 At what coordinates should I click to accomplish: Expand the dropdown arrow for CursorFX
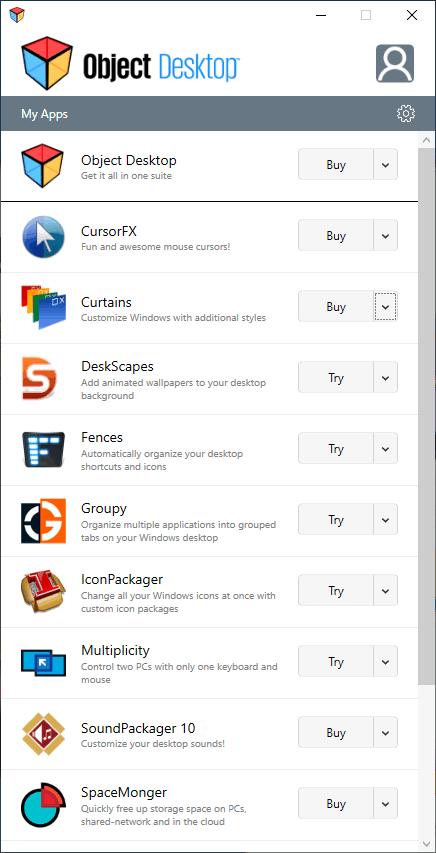pos(385,236)
